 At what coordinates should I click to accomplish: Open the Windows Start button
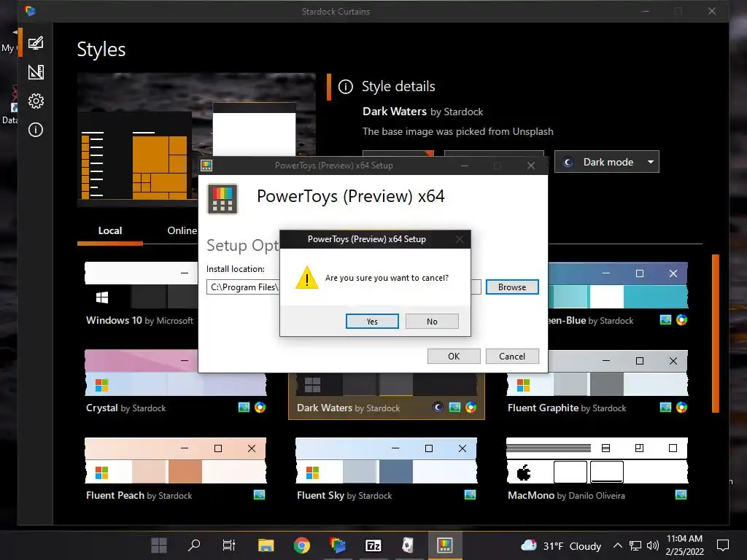[158, 545]
